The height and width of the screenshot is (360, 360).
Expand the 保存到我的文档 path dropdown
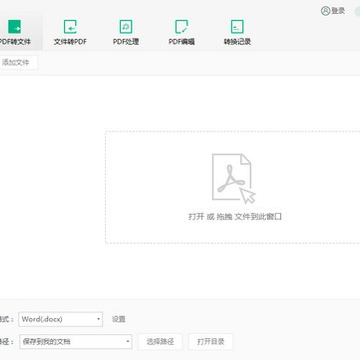tap(76, 342)
